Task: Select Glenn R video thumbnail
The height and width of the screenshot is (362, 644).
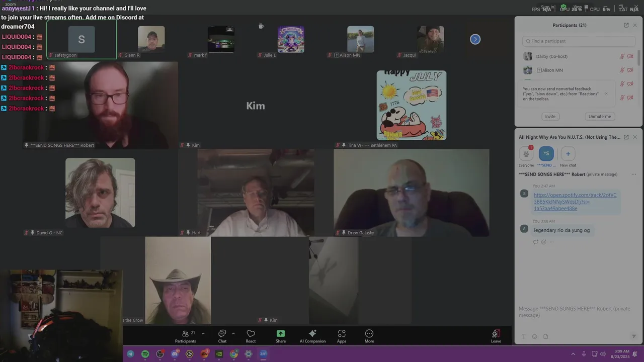Action: click(x=151, y=40)
